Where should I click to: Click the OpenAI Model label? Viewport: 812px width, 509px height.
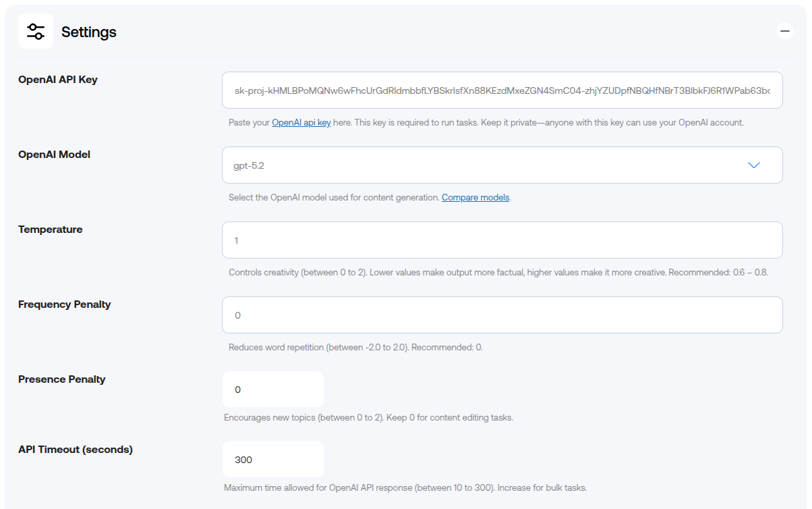point(54,154)
